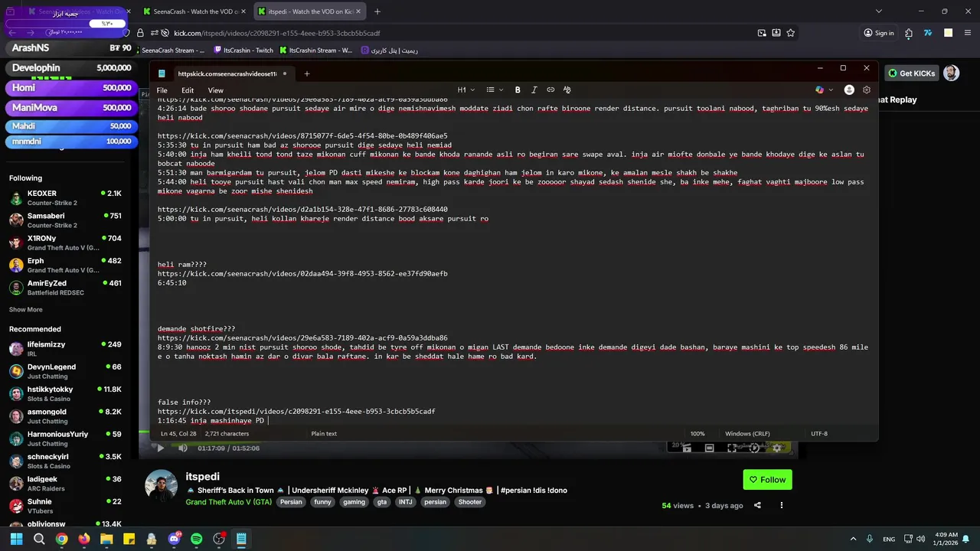The width and height of the screenshot is (980, 551).
Task: Open ItsCrashin - Twitch bookmark
Action: coord(243,51)
